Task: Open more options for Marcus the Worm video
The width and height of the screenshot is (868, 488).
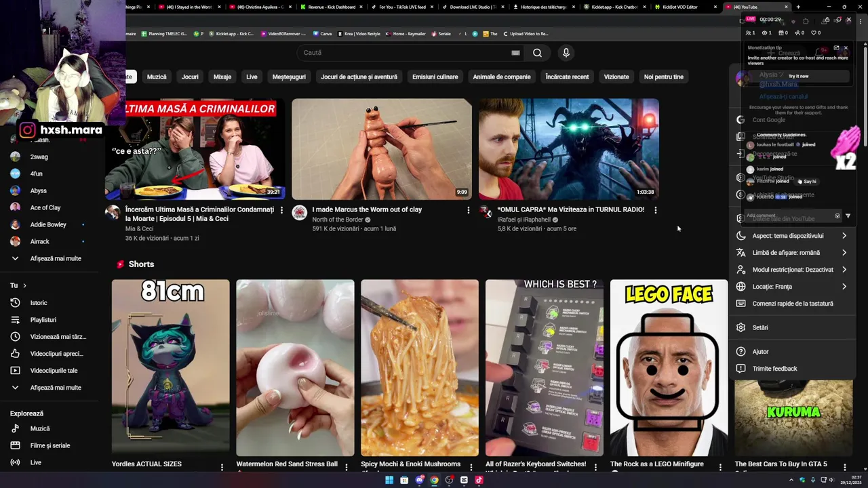Action: [x=468, y=210]
